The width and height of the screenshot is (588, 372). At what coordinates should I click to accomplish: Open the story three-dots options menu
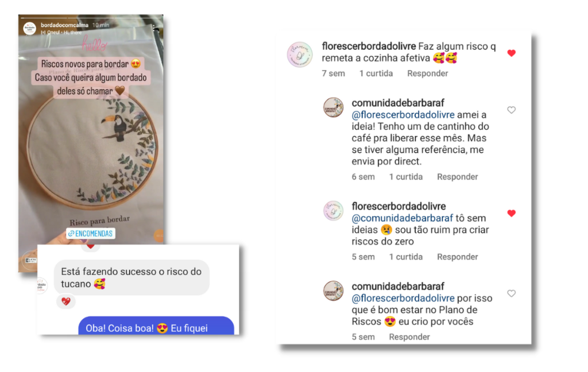click(153, 28)
